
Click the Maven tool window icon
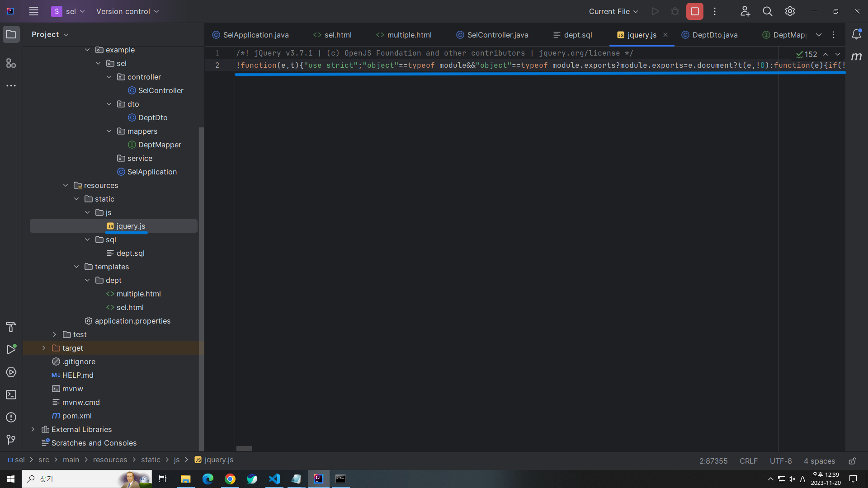click(x=856, y=56)
